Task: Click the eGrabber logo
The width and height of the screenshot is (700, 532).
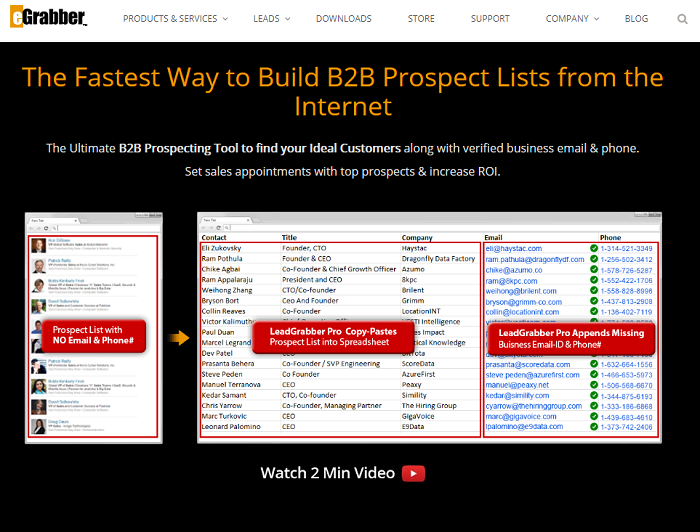Action: pos(48,17)
